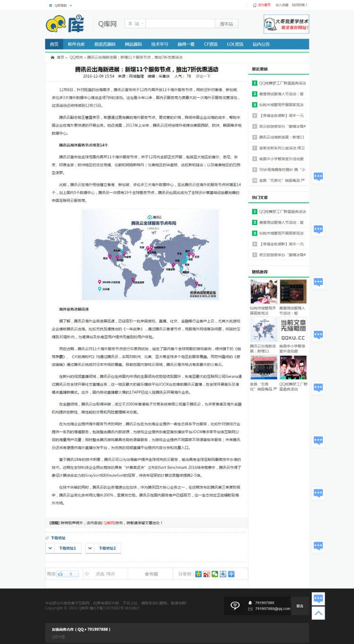Click the Q吧卡盟 friend link in the footer
This screenshot has height=644, width=354.
click(x=58, y=636)
